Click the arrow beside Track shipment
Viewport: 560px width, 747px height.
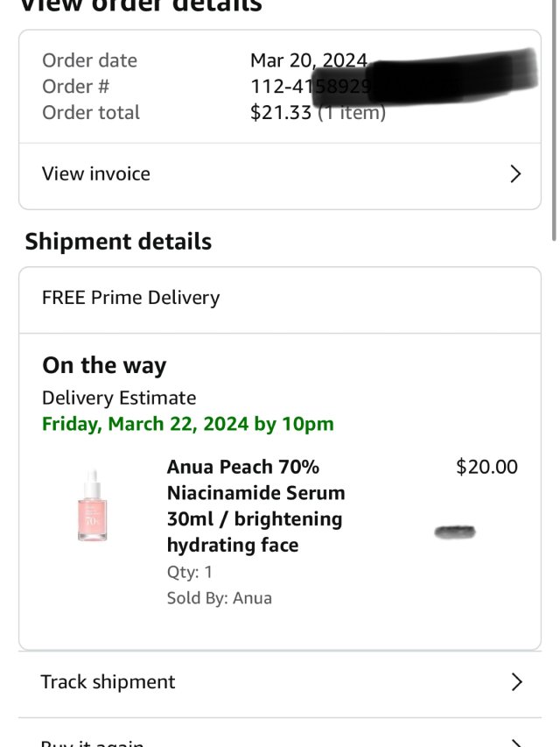click(x=516, y=682)
